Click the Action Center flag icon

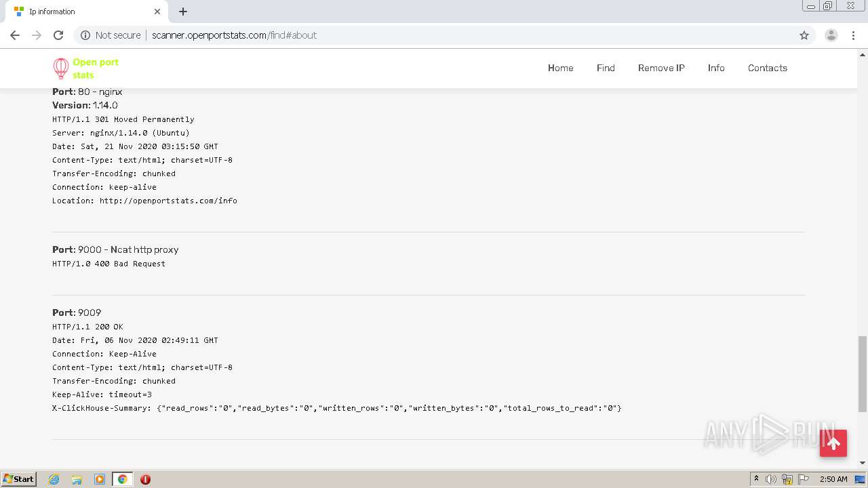point(802,479)
